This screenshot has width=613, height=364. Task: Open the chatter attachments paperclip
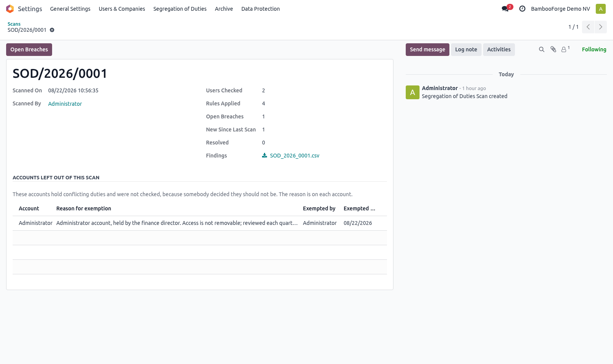point(553,49)
